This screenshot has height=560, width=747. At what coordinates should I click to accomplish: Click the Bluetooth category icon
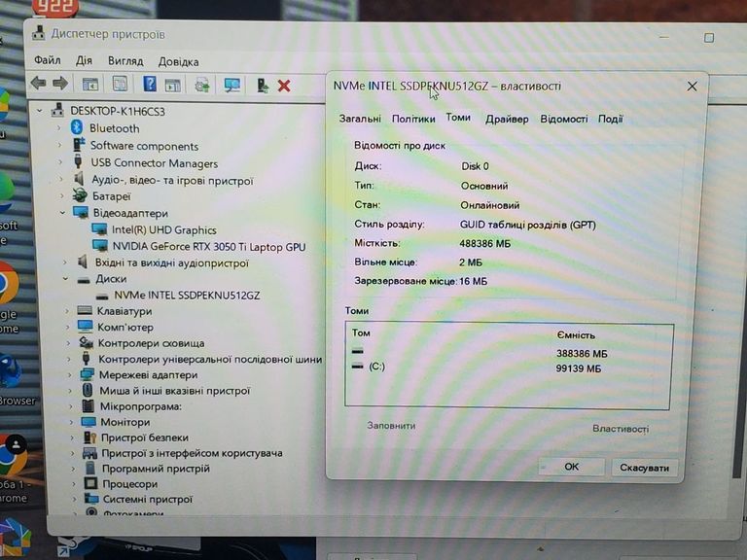point(77,127)
